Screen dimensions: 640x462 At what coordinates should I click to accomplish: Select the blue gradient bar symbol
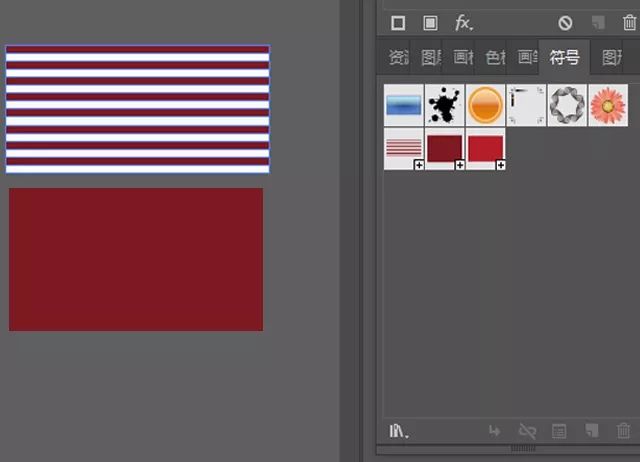pos(404,105)
